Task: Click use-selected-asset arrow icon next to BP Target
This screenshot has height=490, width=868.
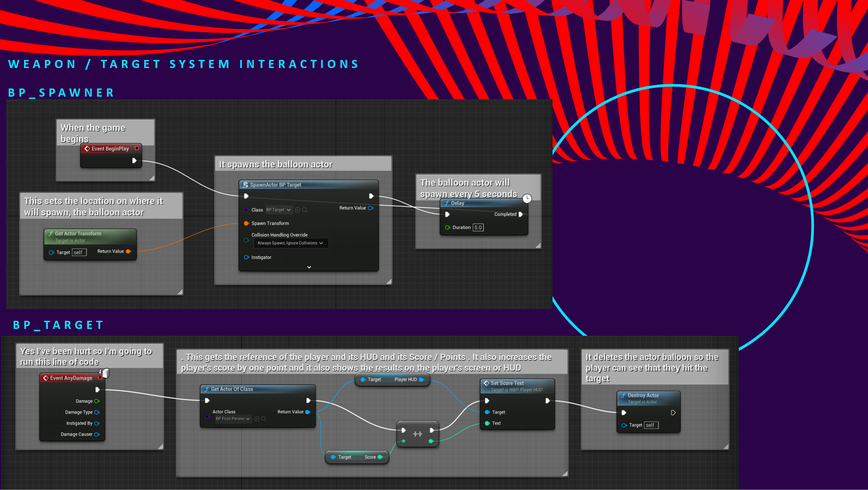Action: tap(297, 210)
